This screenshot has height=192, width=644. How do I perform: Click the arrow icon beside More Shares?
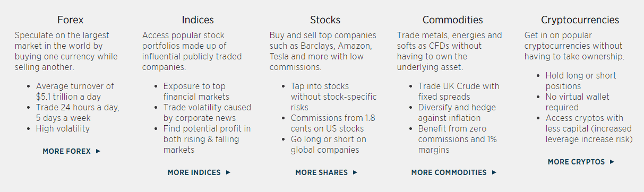pyautogui.click(x=355, y=172)
